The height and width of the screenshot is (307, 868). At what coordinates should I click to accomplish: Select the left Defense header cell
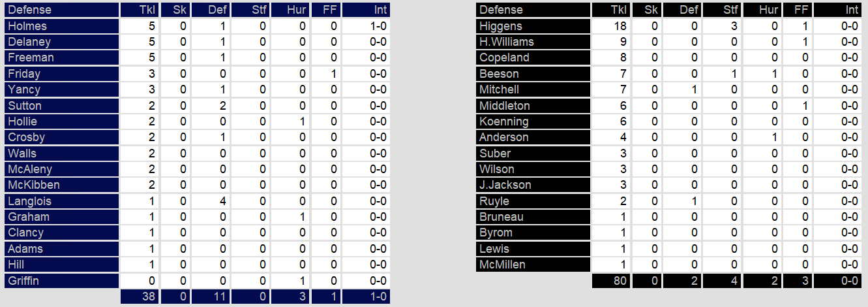click(61, 10)
